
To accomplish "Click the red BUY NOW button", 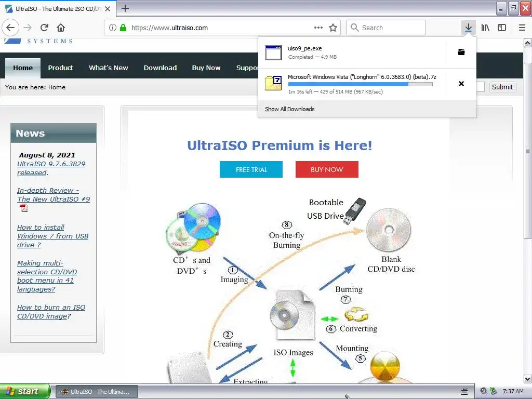I will 327,169.
